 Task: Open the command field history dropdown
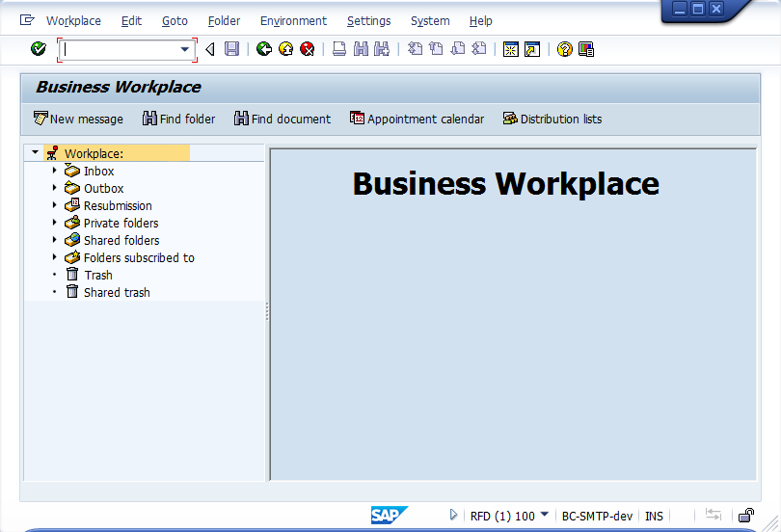tap(185, 49)
